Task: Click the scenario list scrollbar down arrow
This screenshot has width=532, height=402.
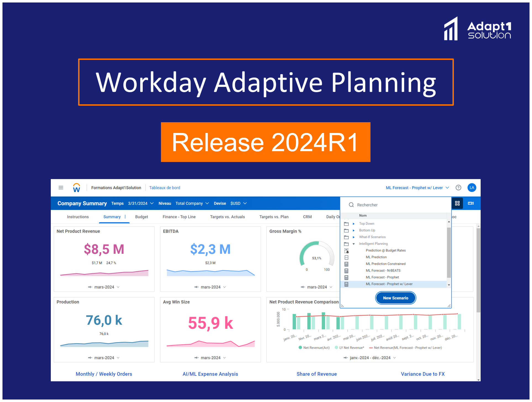Action: point(449,285)
